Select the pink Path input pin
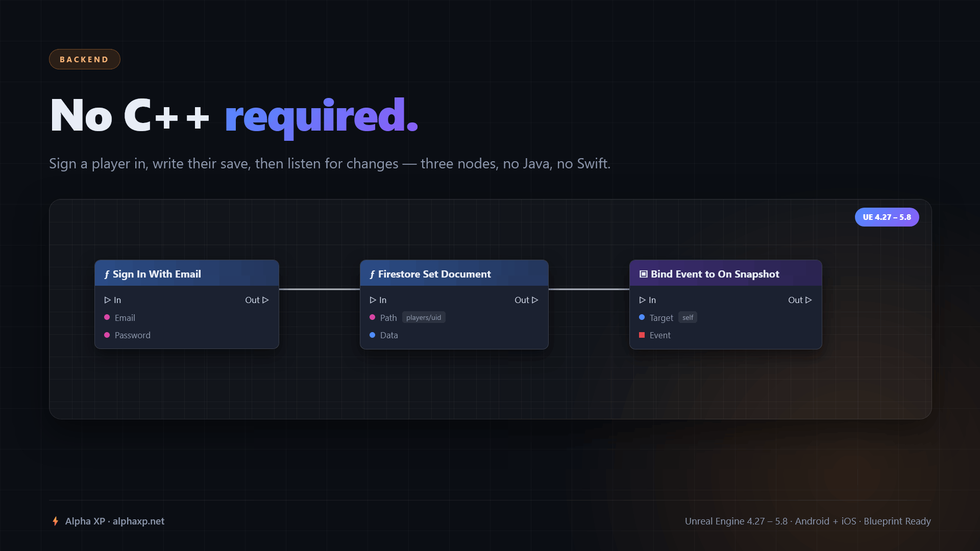980x551 pixels. pos(373,317)
